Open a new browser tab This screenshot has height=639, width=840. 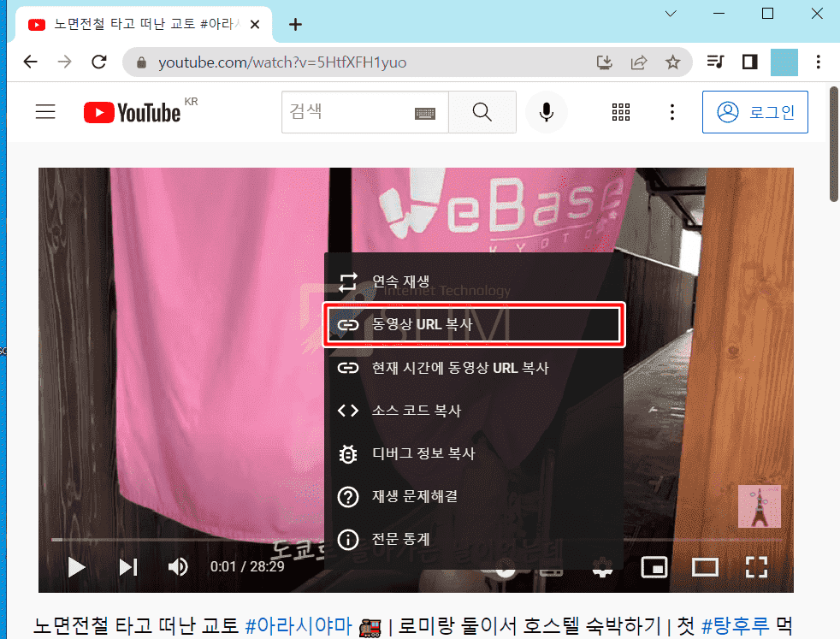pos(295,25)
